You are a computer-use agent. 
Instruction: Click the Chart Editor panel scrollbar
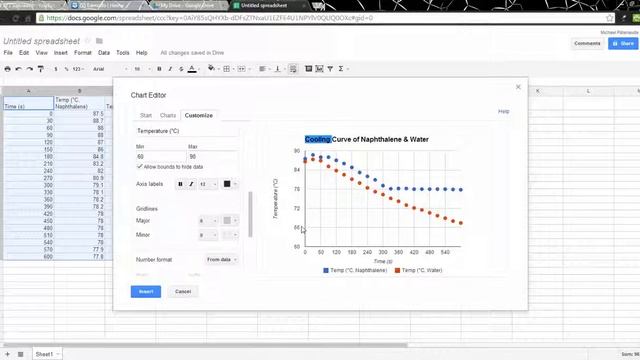250,214
